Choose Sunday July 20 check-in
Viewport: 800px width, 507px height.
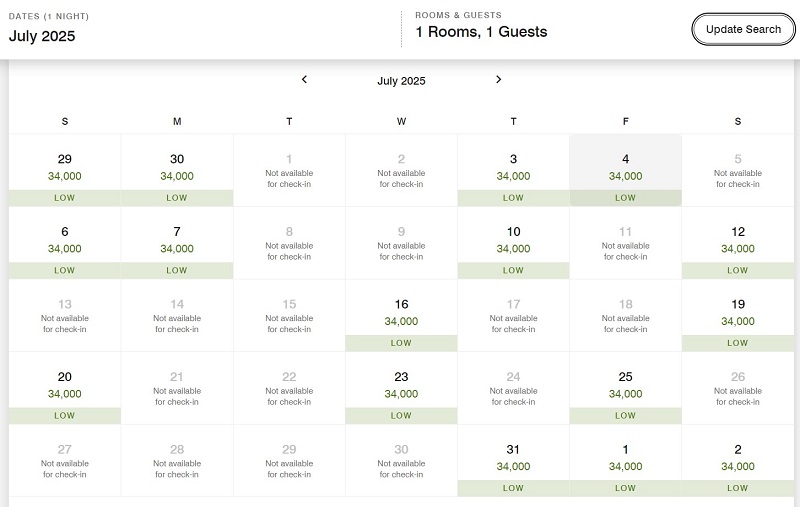[x=65, y=388]
